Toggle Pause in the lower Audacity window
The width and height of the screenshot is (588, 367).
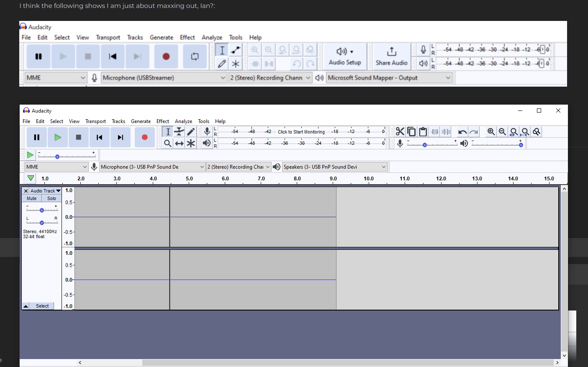pos(37,137)
